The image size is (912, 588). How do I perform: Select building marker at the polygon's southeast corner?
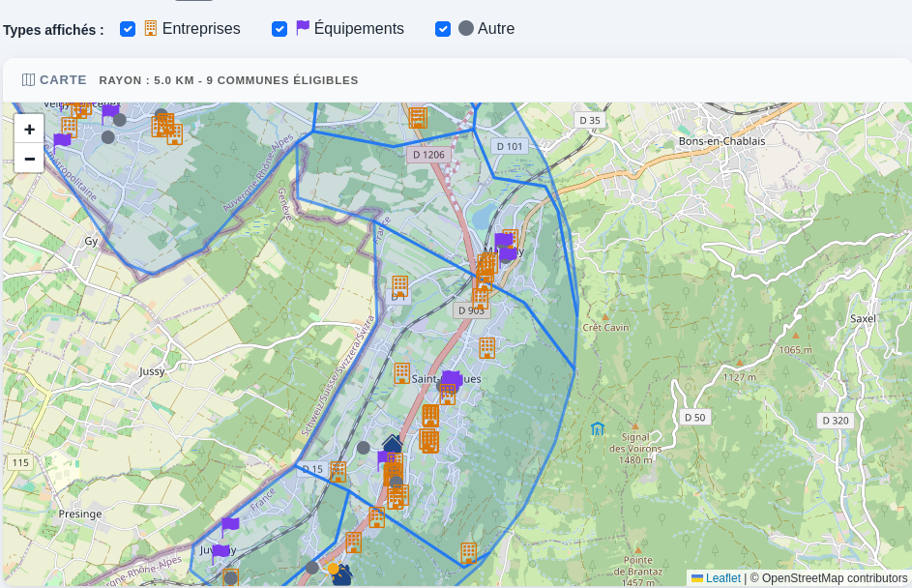(469, 552)
